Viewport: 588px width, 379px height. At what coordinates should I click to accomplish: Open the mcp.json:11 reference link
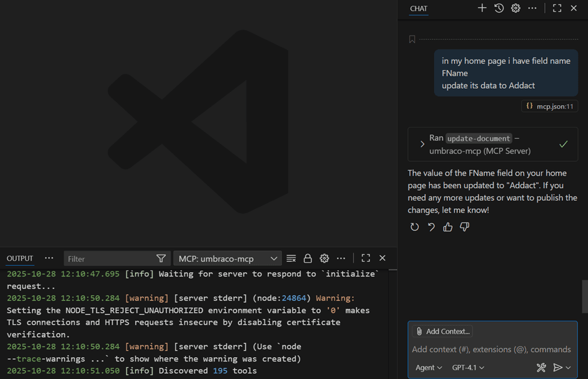point(550,106)
